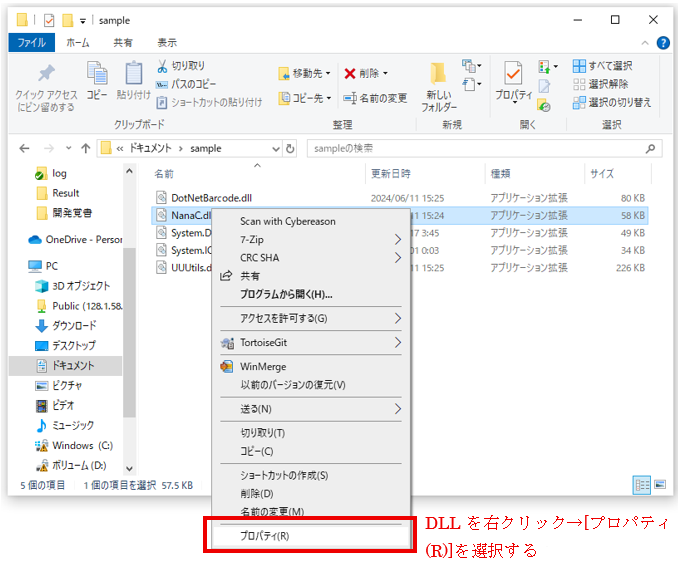This screenshot has width=678, height=568.
Task: Create a New folder (新しいフォルダー)
Action: [438, 86]
